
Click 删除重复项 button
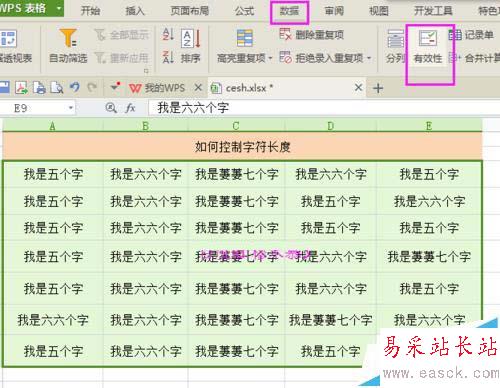point(311,35)
